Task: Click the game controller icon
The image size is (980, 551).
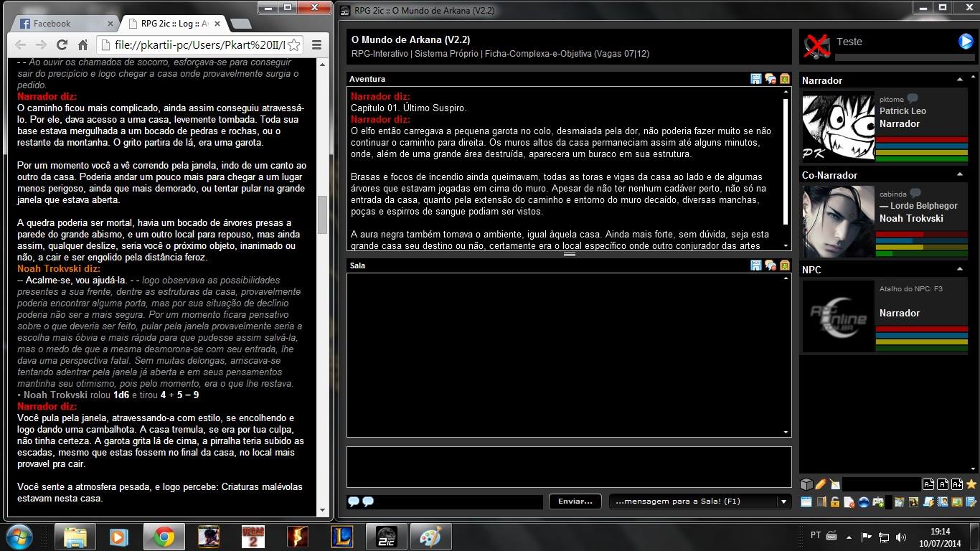Action: coord(878,502)
